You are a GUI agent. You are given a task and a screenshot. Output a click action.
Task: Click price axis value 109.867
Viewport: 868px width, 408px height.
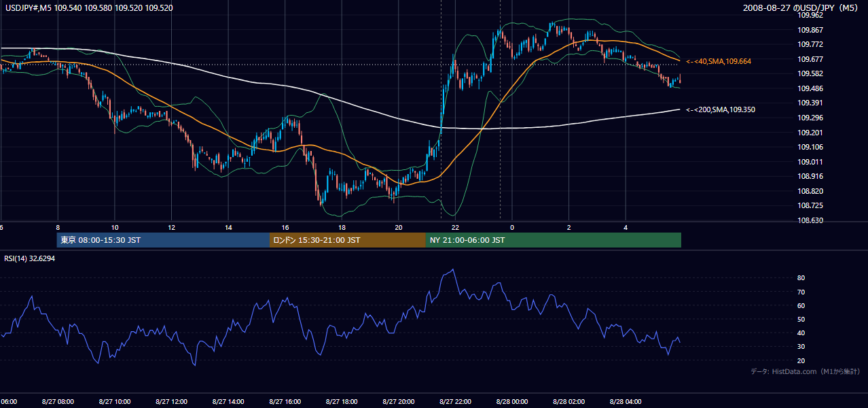tap(809, 30)
